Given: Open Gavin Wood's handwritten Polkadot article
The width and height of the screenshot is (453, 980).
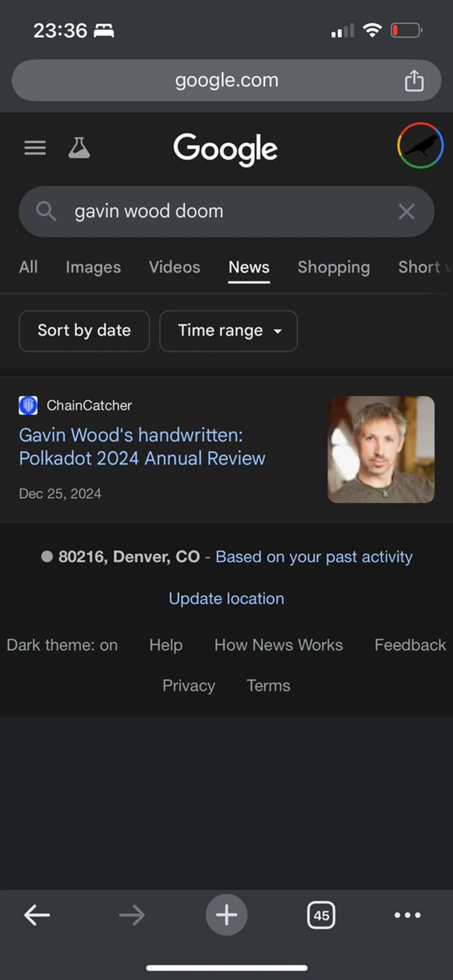Looking at the screenshot, I should (142, 447).
